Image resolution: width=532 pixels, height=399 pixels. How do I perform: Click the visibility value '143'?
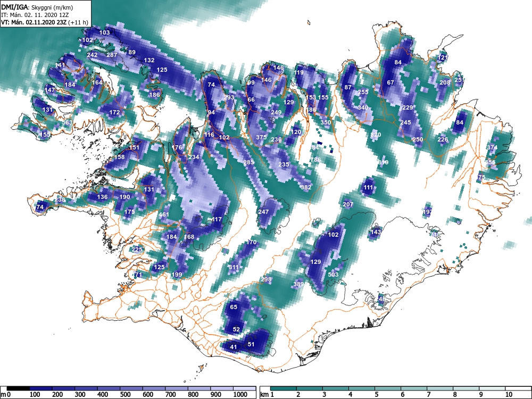[x=376, y=232]
